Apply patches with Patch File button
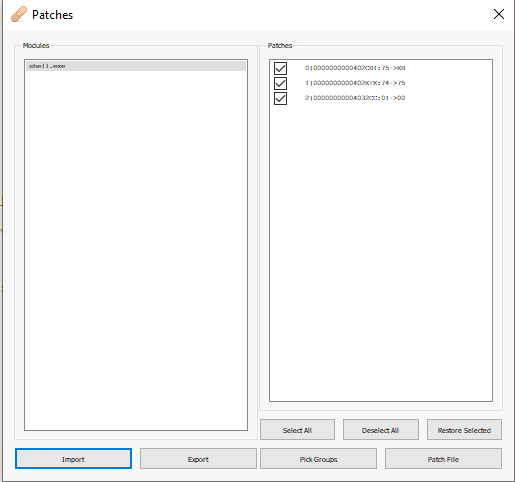Screen dimensions: 515x482 pos(443,459)
